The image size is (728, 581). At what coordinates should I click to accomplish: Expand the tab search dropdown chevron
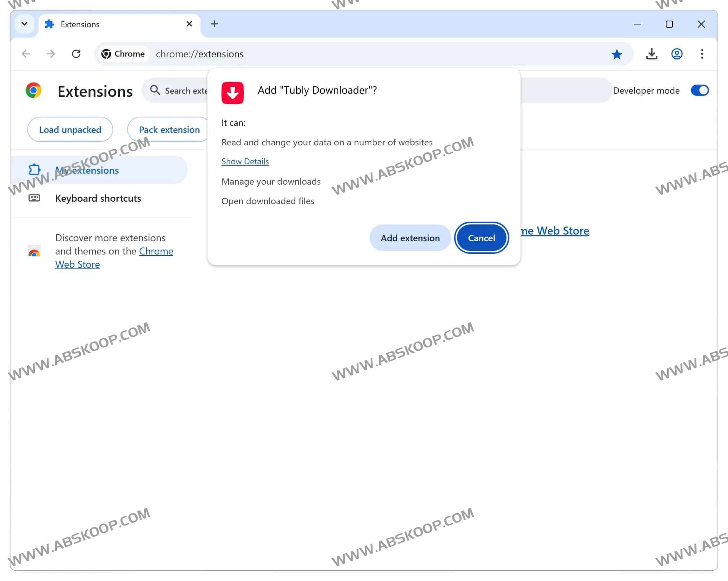pos(24,24)
